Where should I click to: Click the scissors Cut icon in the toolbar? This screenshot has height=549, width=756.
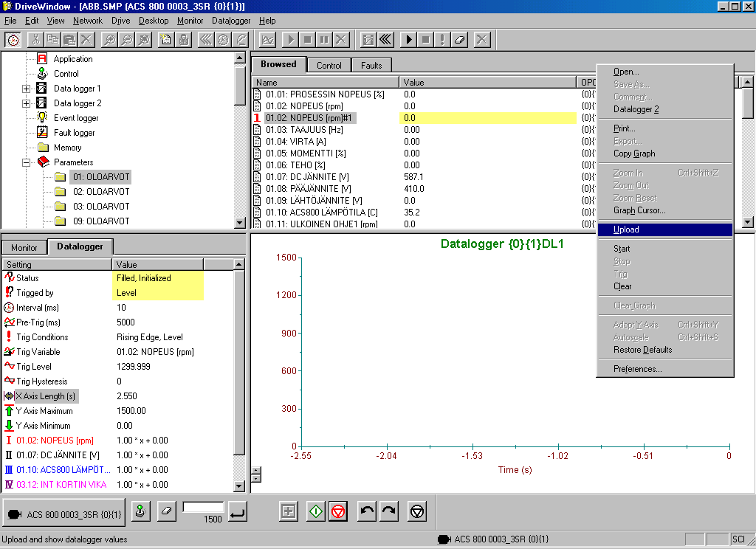coord(35,40)
